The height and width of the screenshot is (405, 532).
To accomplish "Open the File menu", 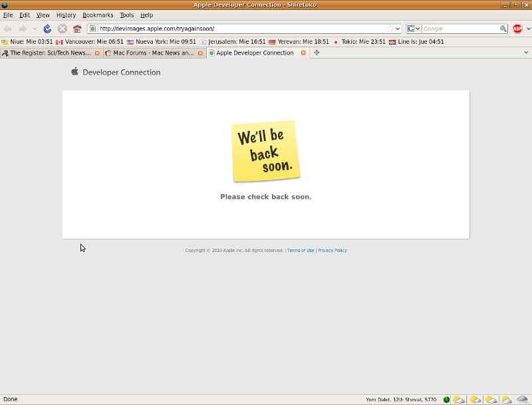I will tap(8, 15).
